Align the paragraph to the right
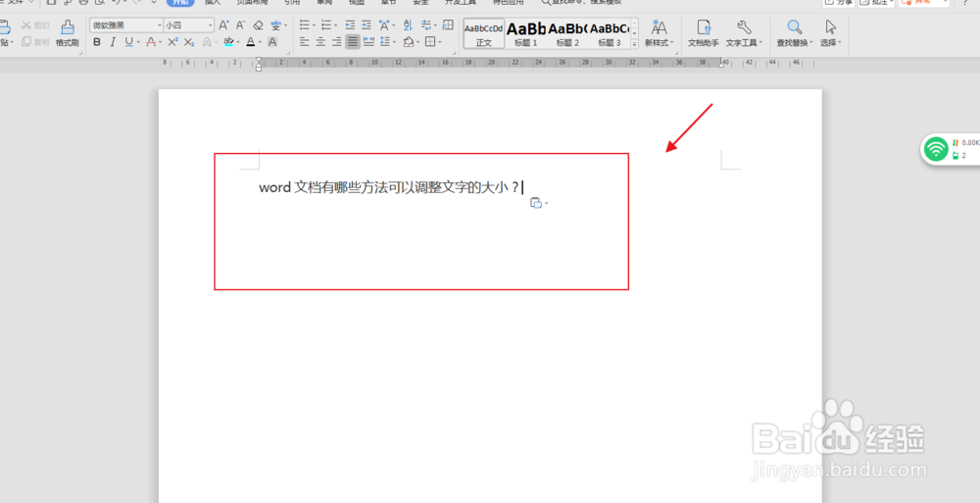This screenshot has height=503, width=980. pos(337,42)
